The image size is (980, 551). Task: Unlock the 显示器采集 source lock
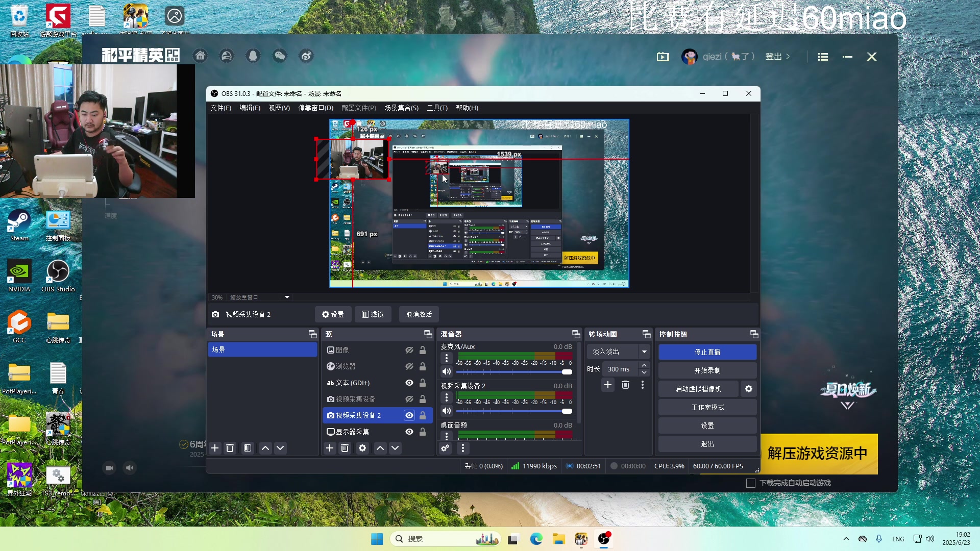click(423, 432)
